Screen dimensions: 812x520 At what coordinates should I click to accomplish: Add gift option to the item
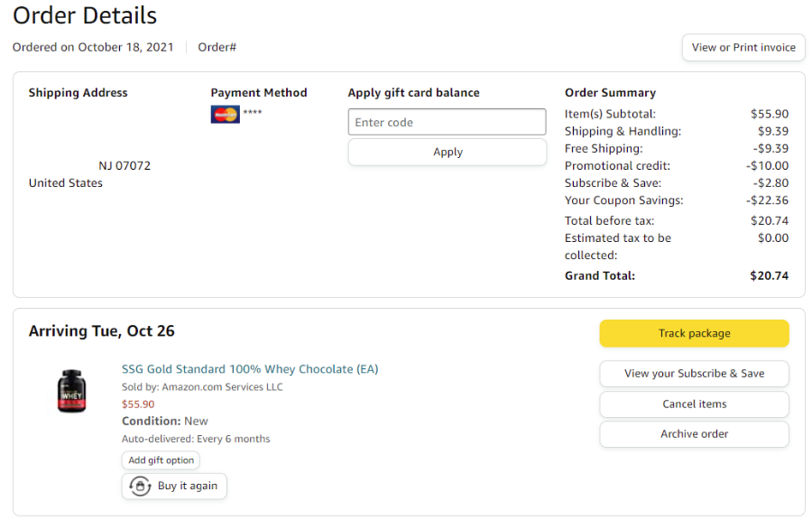(x=161, y=460)
